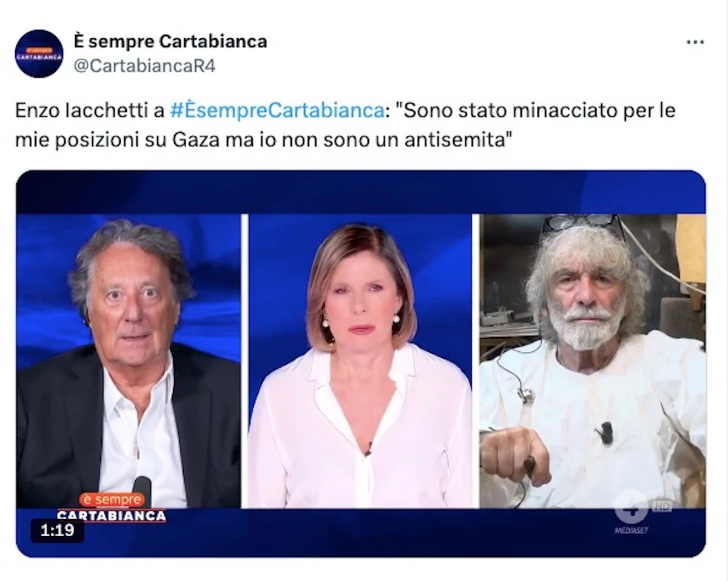Click the Mediaset channel 4 watermark

pyautogui.click(x=632, y=512)
